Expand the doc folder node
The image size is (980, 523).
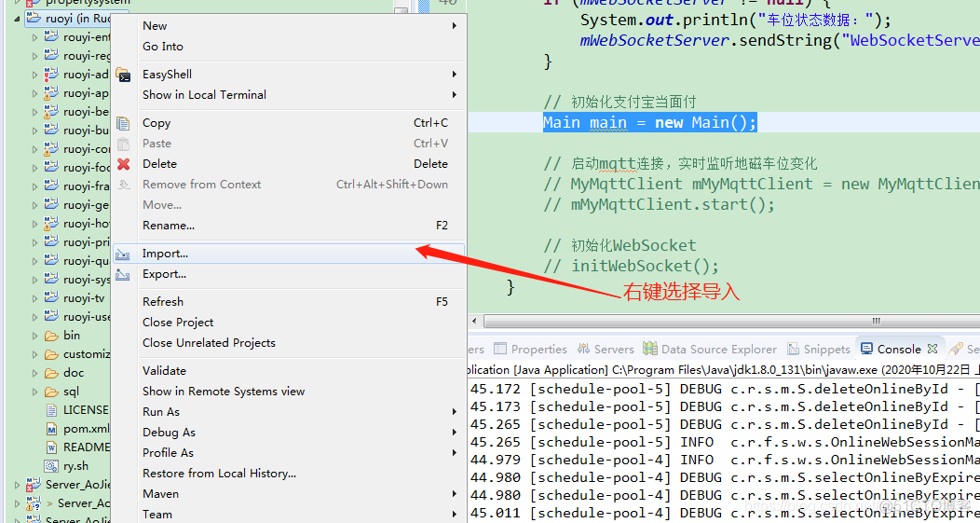35,374
